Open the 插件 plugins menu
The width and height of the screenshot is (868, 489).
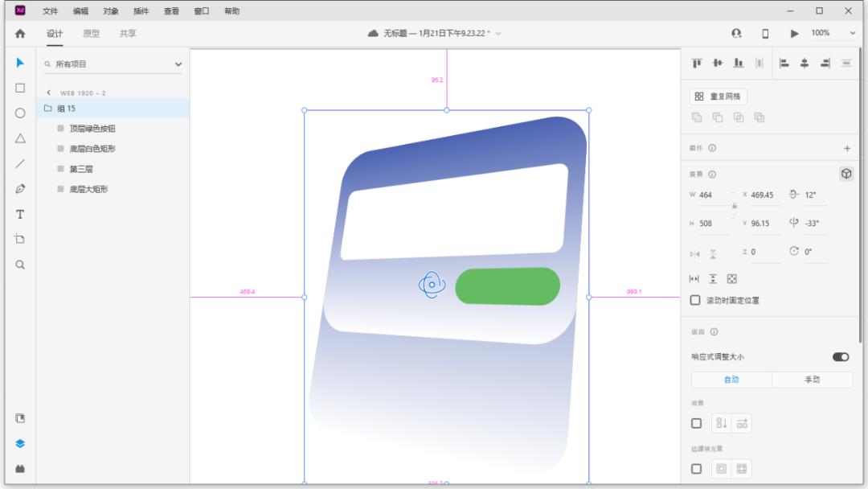pyautogui.click(x=141, y=11)
